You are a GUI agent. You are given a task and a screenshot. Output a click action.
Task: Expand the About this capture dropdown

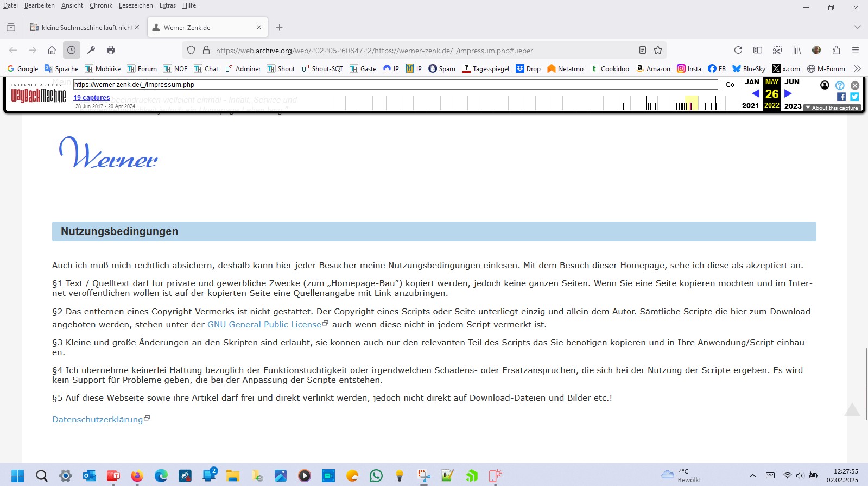[x=832, y=108]
